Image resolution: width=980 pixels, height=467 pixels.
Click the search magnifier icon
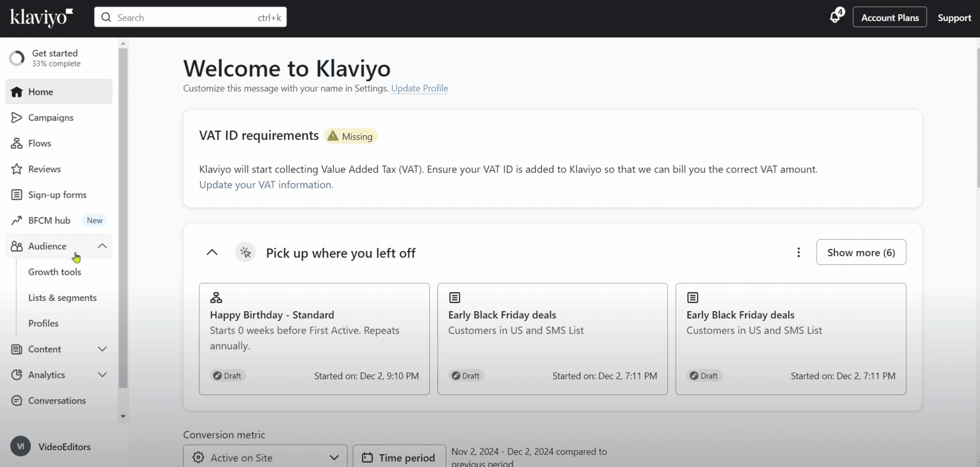coord(106,17)
